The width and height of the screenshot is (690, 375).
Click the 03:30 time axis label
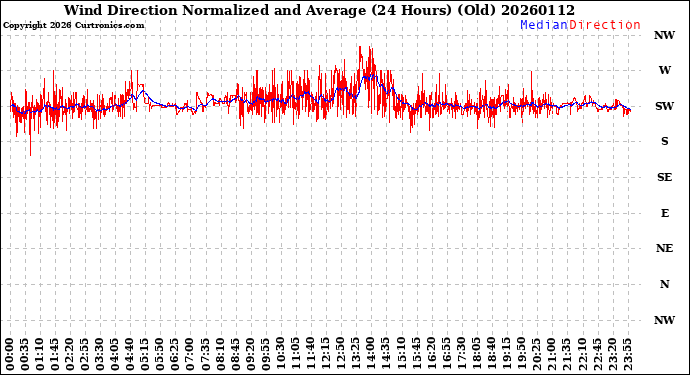click(x=99, y=355)
